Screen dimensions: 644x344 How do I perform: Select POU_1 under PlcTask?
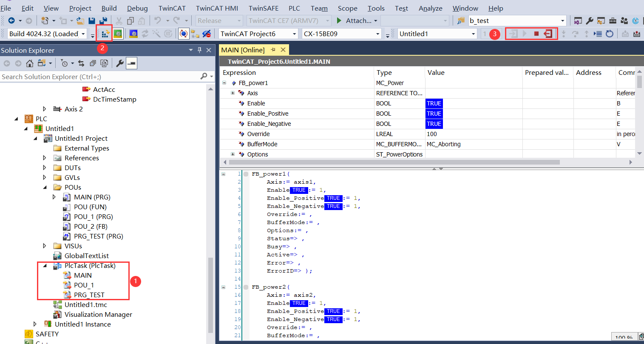(84, 285)
